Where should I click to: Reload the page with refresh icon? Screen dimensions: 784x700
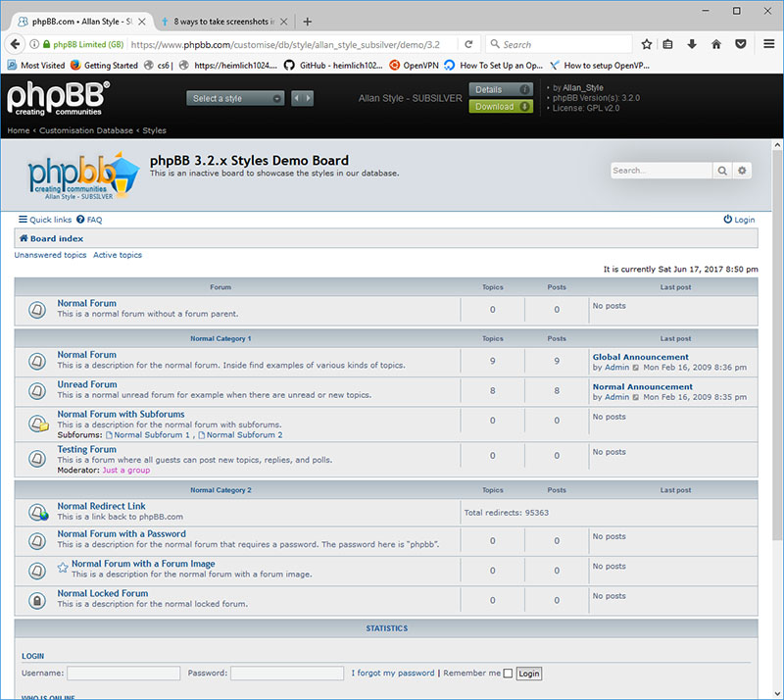click(x=468, y=44)
